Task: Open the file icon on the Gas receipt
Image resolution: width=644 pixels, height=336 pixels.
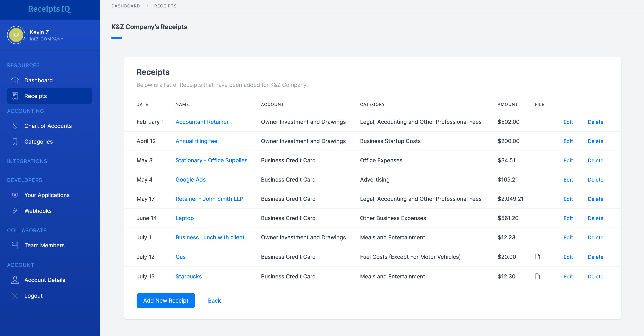Action: [538, 257]
